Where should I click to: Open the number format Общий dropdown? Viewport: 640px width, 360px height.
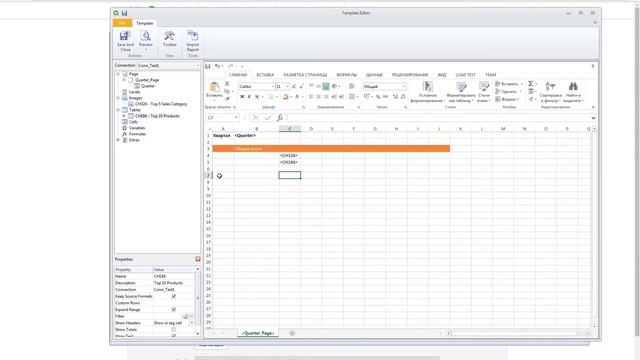click(x=404, y=87)
